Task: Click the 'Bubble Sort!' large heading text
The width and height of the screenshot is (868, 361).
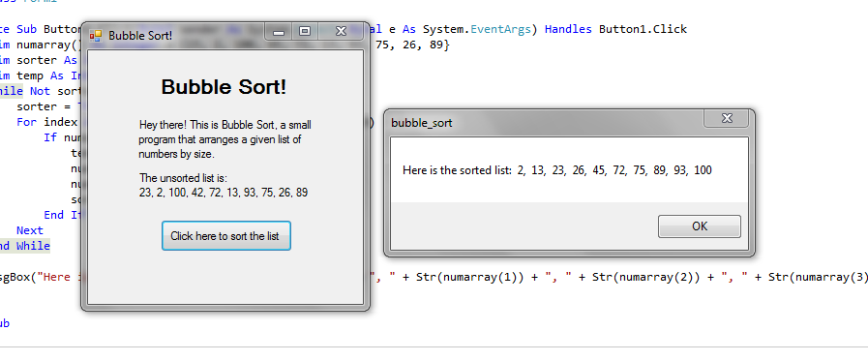Action: click(x=224, y=87)
